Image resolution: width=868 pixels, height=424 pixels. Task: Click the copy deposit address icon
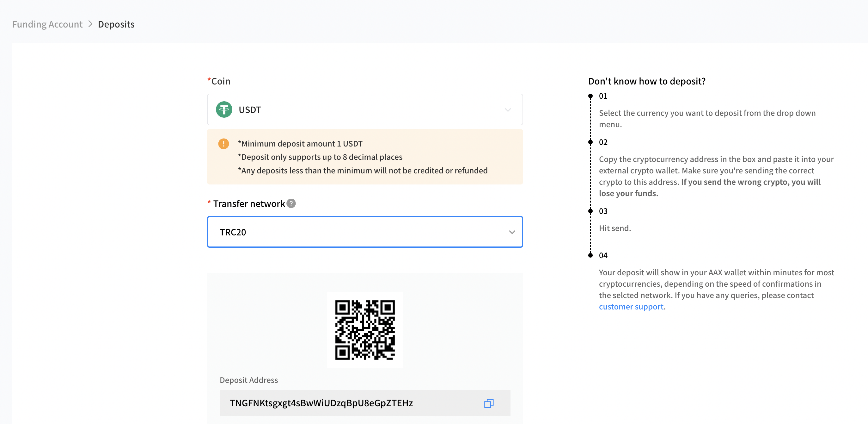(x=489, y=403)
